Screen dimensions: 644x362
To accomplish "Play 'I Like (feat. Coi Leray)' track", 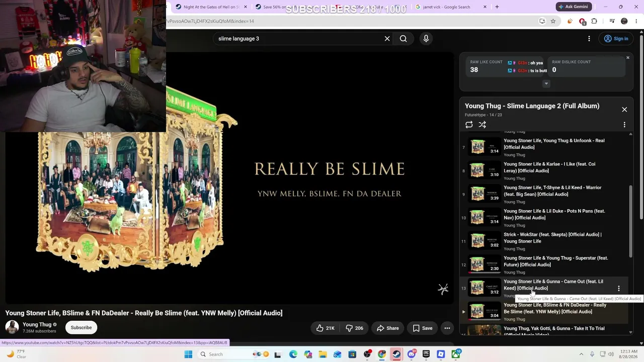I will [x=544, y=171].
